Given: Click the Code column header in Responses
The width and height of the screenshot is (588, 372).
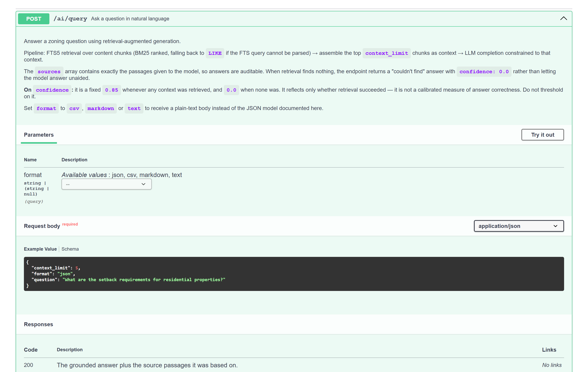Looking at the screenshot, I should pos(31,349).
